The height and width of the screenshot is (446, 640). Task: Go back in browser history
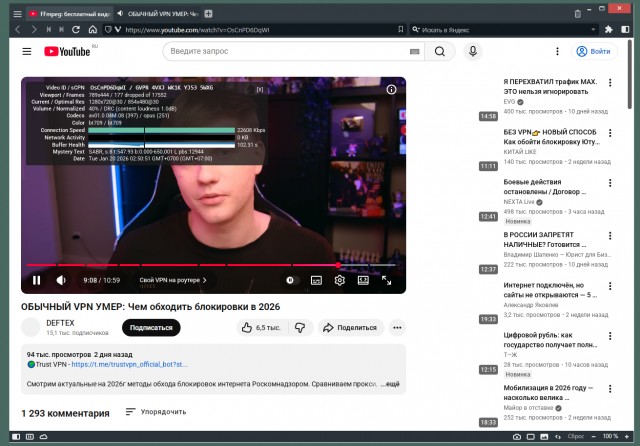click(x=18, y=29)
